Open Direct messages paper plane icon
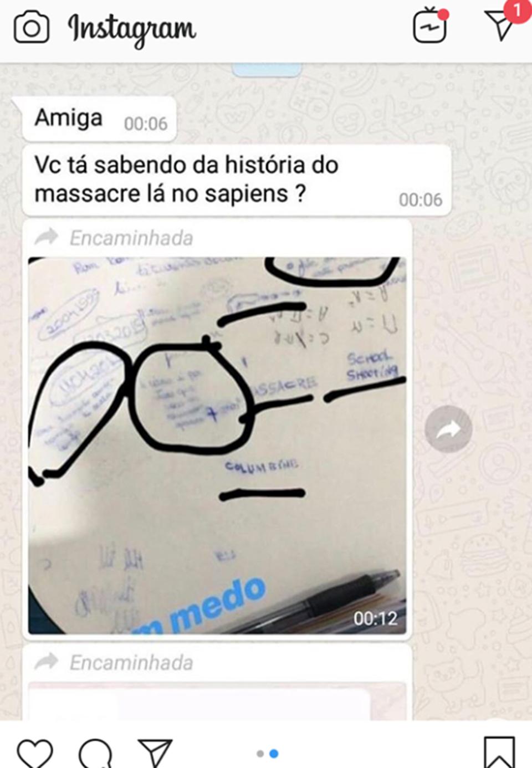 500,25
